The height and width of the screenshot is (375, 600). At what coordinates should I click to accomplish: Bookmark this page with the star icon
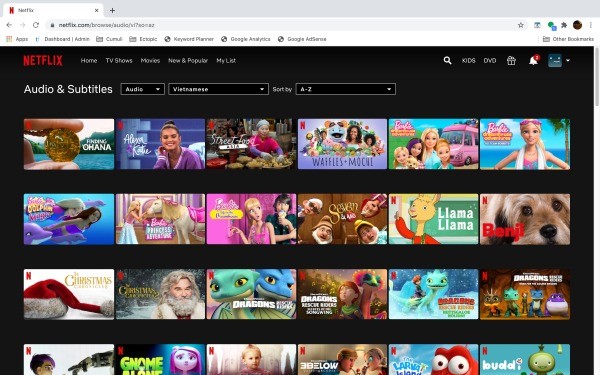coord(520,25)
